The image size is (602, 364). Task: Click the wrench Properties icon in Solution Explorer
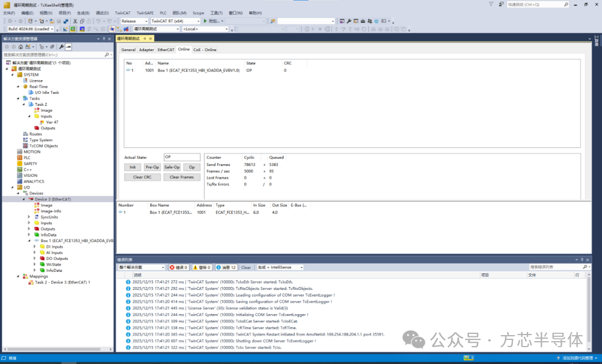point(61,47)
